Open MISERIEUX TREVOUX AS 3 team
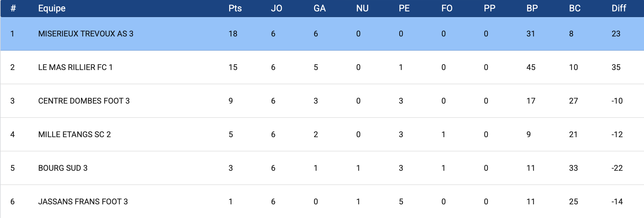This screenshot has width=644, height=218. 86,34
